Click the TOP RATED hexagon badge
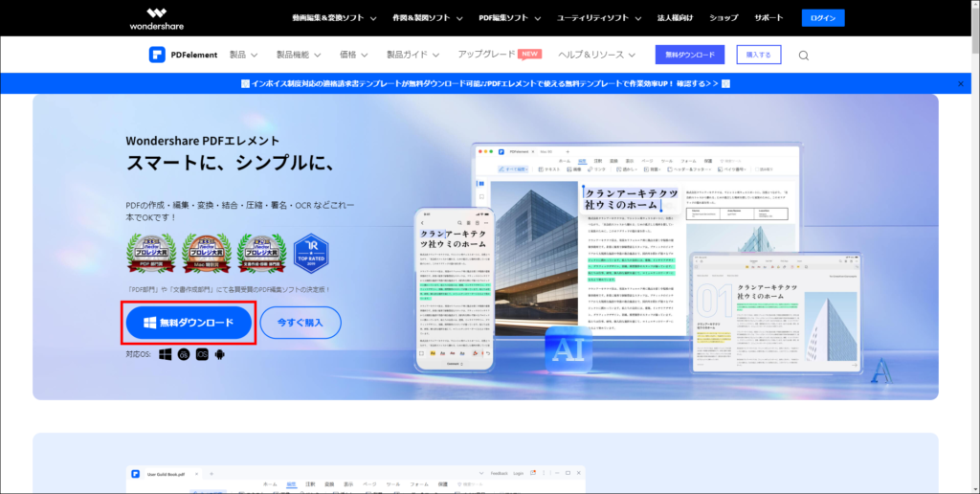980x494 pixels. (x=311, y=254)
